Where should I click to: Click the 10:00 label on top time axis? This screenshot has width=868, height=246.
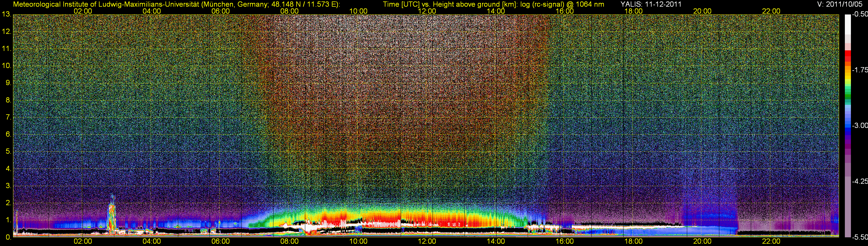[x=358, y=11]
